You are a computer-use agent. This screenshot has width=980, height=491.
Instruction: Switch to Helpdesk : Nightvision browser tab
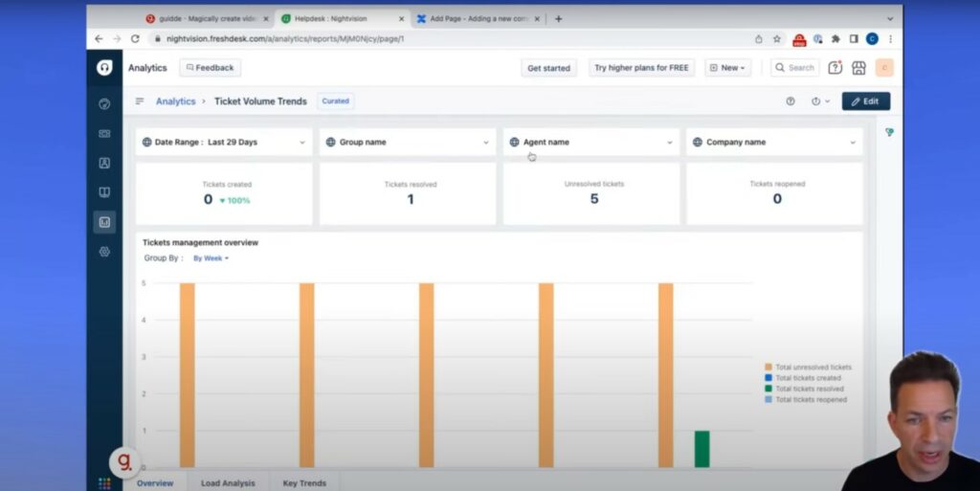click(x=341, y=19)
